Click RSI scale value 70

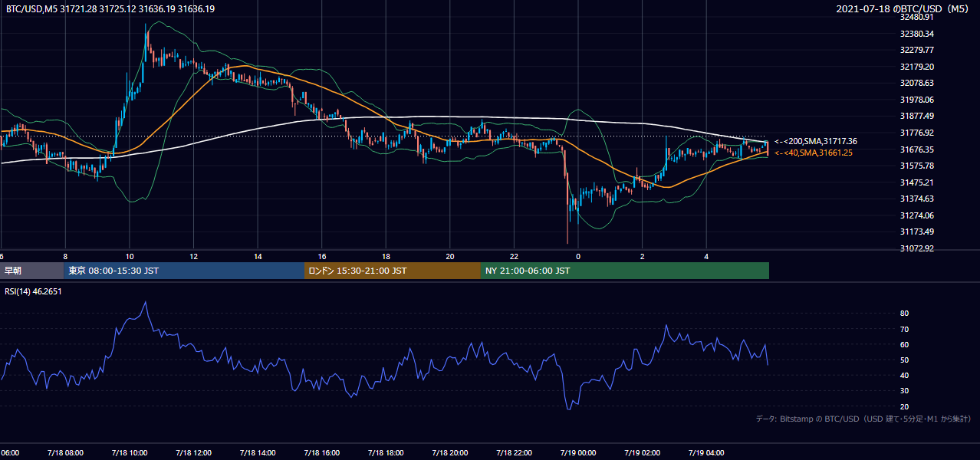pos(904,329)
